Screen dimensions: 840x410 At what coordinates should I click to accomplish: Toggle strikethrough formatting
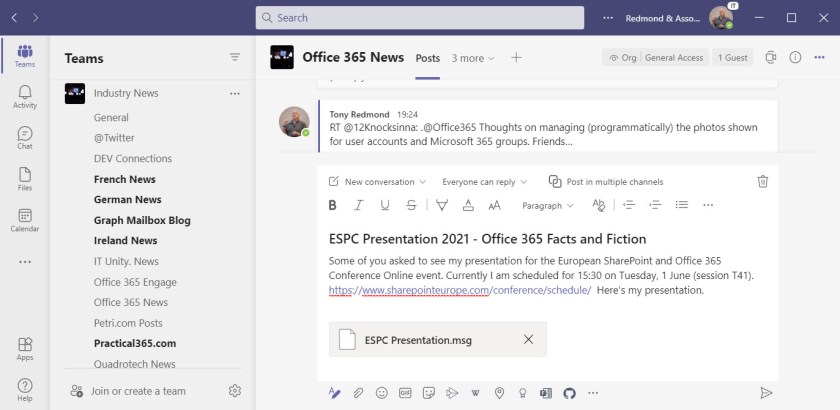pyautogui.click(x=411, y=205)
